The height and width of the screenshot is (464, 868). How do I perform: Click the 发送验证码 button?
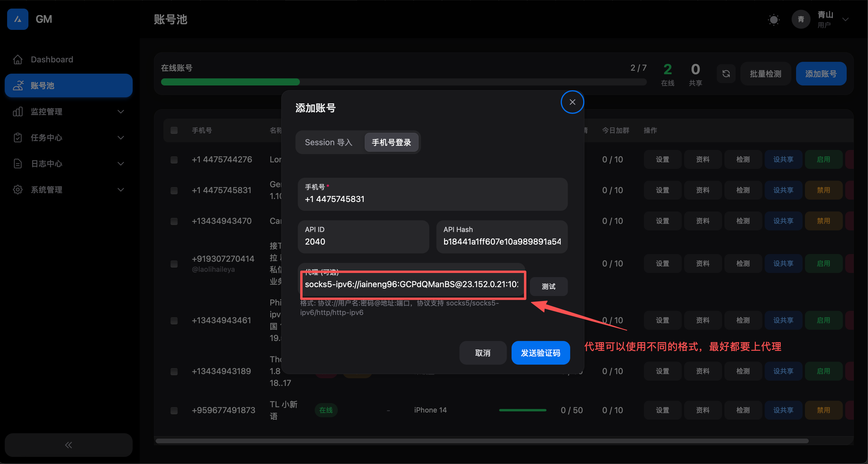tap(540, 353)
